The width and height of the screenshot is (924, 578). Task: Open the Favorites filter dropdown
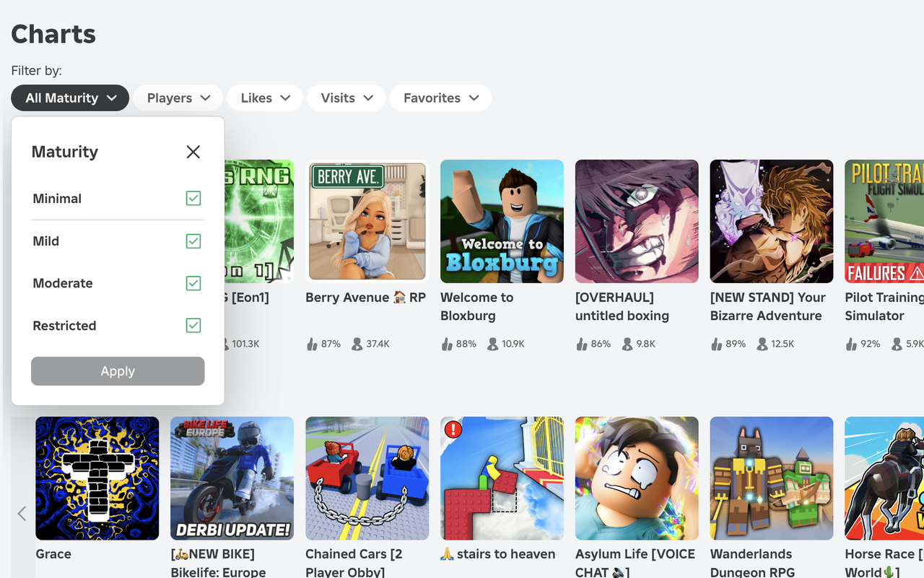(440, 98)
